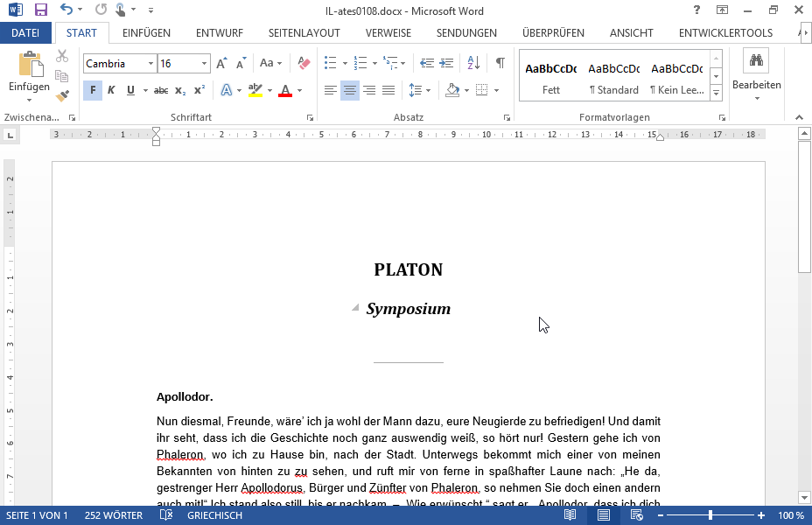Center the text alignment
Image resolution: width=812 pixels, height=525 pixels.
coord(349,91)
